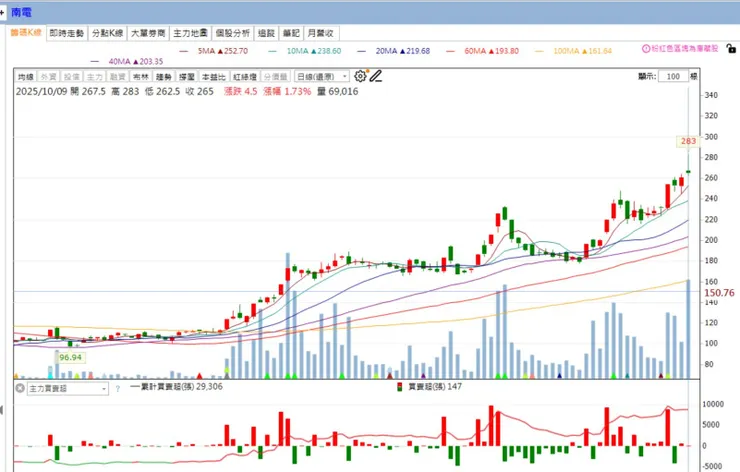Toggle the 均線 moving average overlay
This screenshot has width=740, height=472.
coord(26,76)
